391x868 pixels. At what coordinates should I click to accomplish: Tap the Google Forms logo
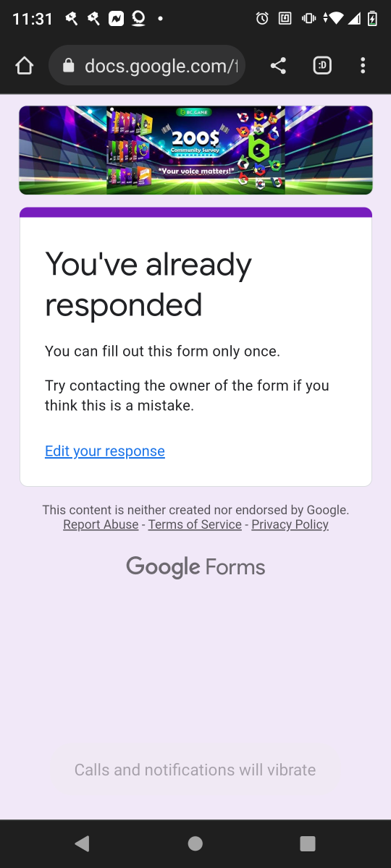195,567
